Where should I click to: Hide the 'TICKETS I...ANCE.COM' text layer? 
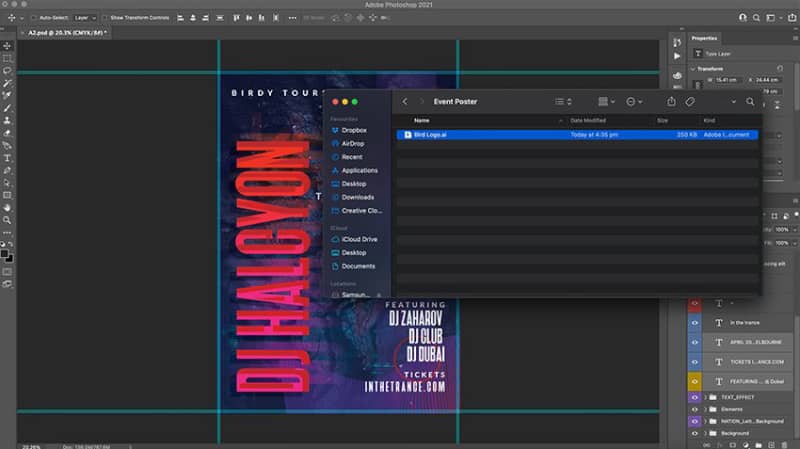[x=694, y=362]
